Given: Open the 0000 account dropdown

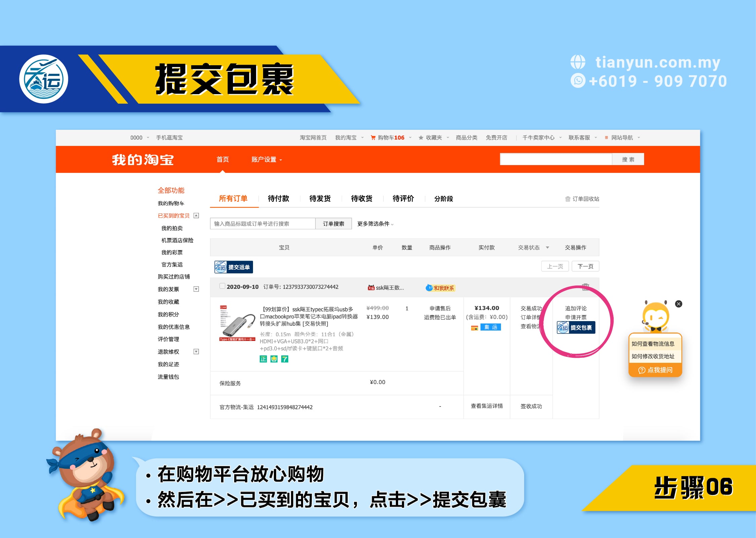Looking at the screenshot, I should [139, 138].
